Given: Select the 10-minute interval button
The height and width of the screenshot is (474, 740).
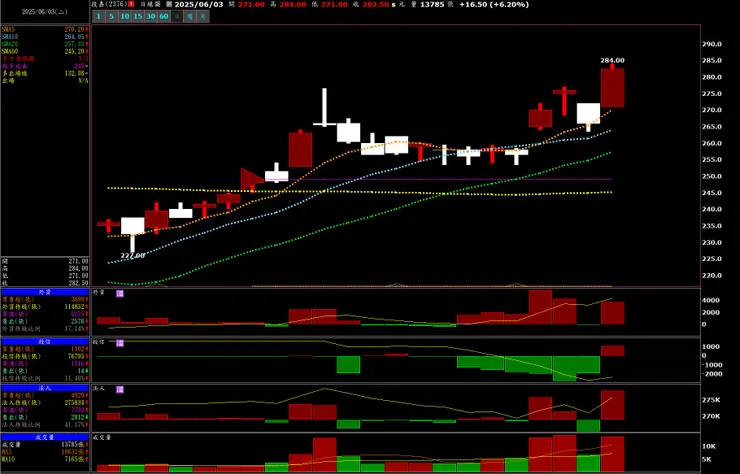Looking at the screenshot, I should click(x=125, y=17).
